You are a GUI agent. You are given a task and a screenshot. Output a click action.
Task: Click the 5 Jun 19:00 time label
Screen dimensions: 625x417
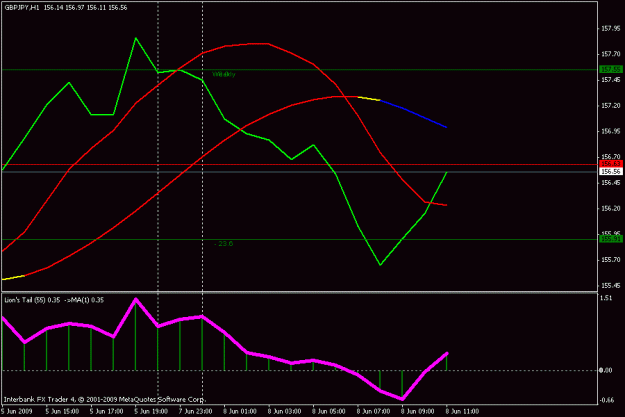pos(151,411)
